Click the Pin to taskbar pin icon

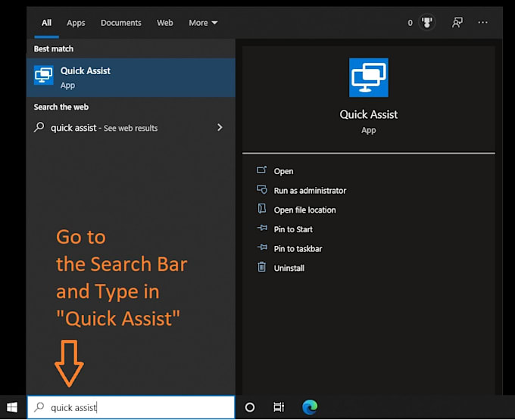262,247
